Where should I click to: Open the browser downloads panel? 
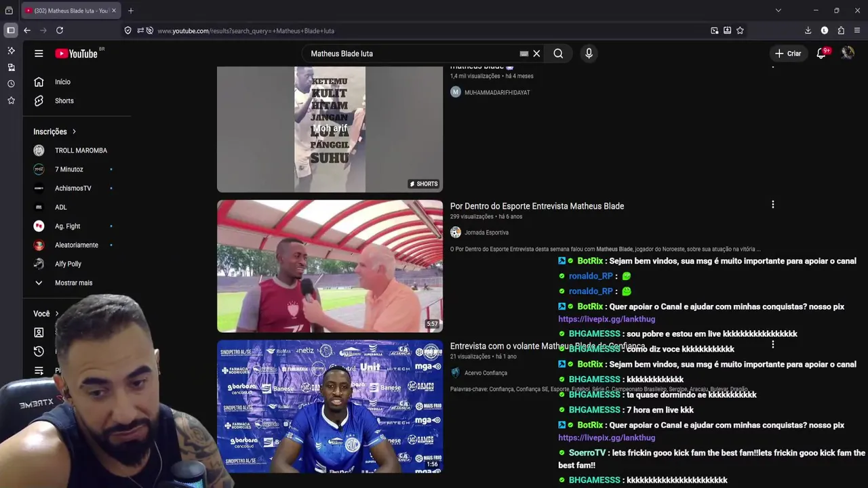click(x=808, y=30)
